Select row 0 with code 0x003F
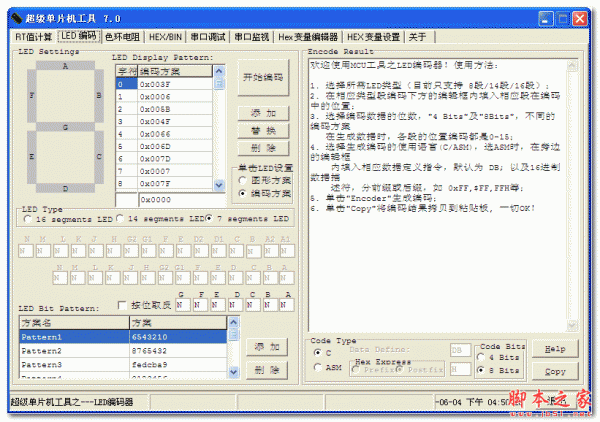Viewport: 600px width, 422px height. [x=164, y=84]
